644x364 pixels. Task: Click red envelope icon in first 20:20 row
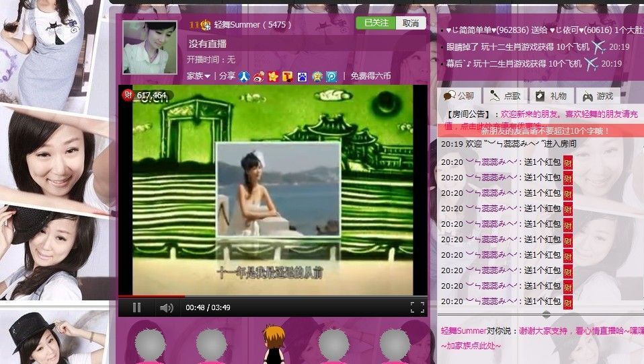tap(567, 162)
